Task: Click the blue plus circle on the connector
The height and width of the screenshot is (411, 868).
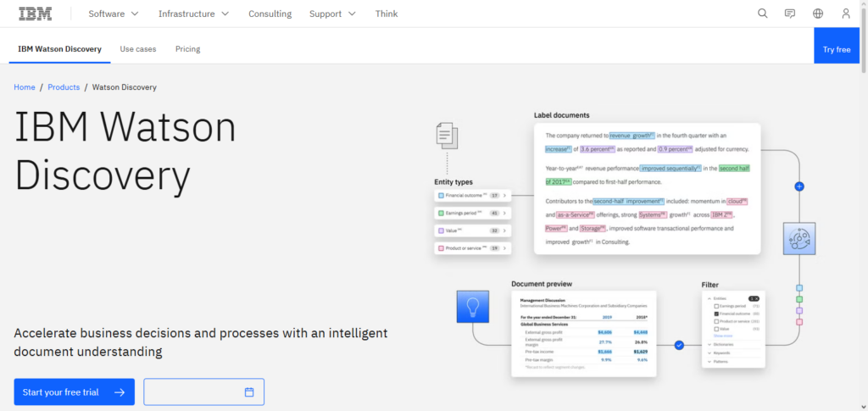Action: tap(798, 186)
